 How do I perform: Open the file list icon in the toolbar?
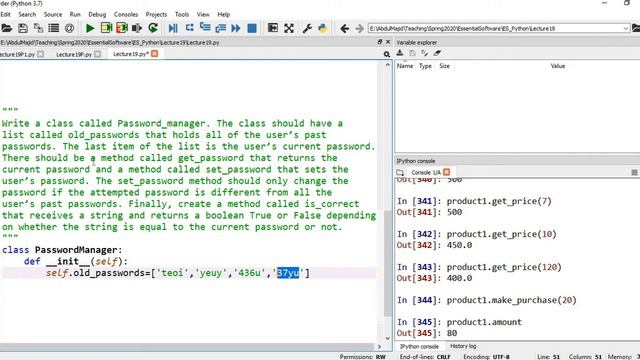pyautogui.click(x=54, y=28)
